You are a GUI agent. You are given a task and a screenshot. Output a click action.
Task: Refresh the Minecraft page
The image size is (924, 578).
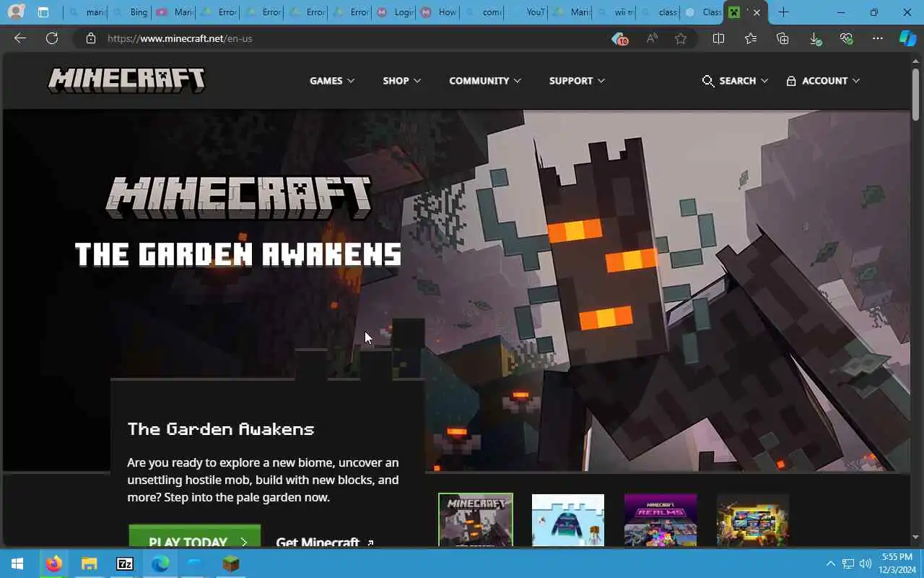click(52, 38)
